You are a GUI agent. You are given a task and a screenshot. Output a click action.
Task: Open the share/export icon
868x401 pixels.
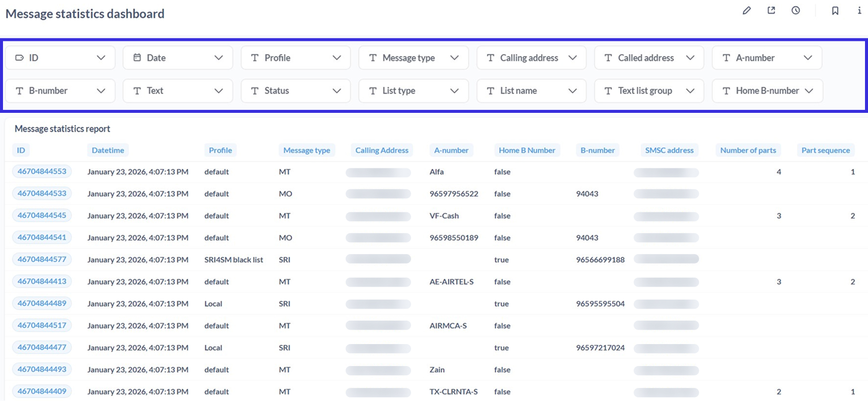click(x=771, y=10)
